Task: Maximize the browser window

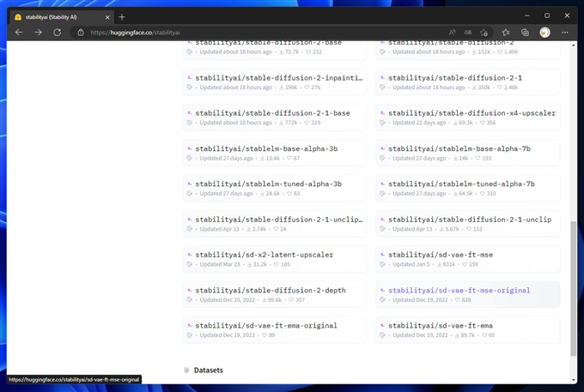Action: point(547,15)
